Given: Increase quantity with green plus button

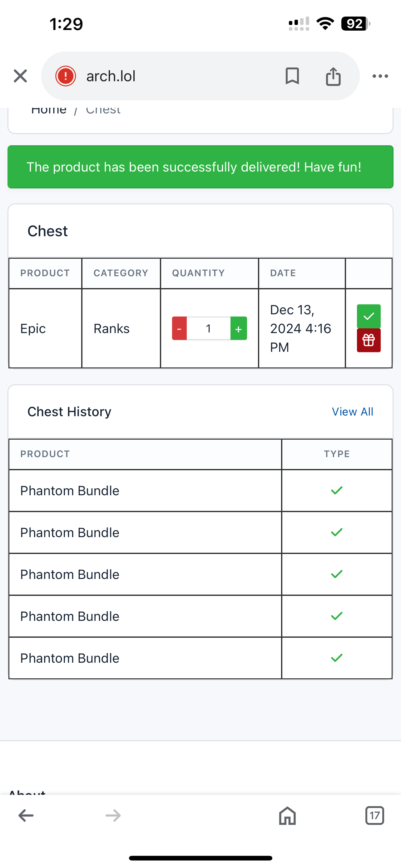Looking at the screenshot, I should (239, 328).
